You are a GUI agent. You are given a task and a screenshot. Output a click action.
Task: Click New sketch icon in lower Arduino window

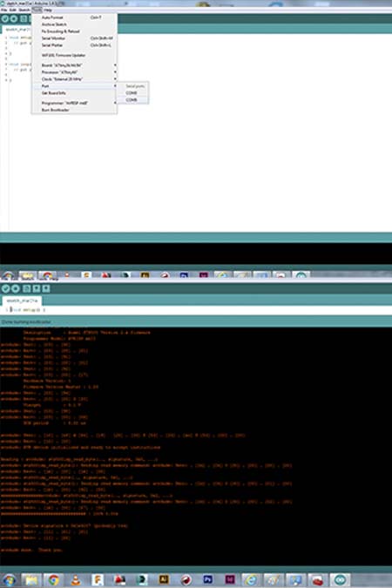(x=26, y=288)
